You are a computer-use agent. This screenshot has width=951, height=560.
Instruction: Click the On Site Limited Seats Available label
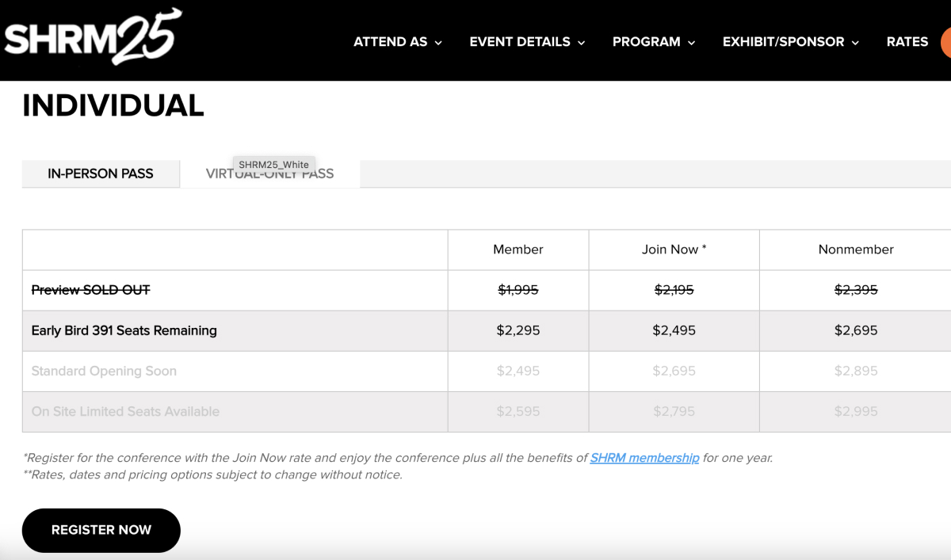pyautogui.click(x=125, y=411)
